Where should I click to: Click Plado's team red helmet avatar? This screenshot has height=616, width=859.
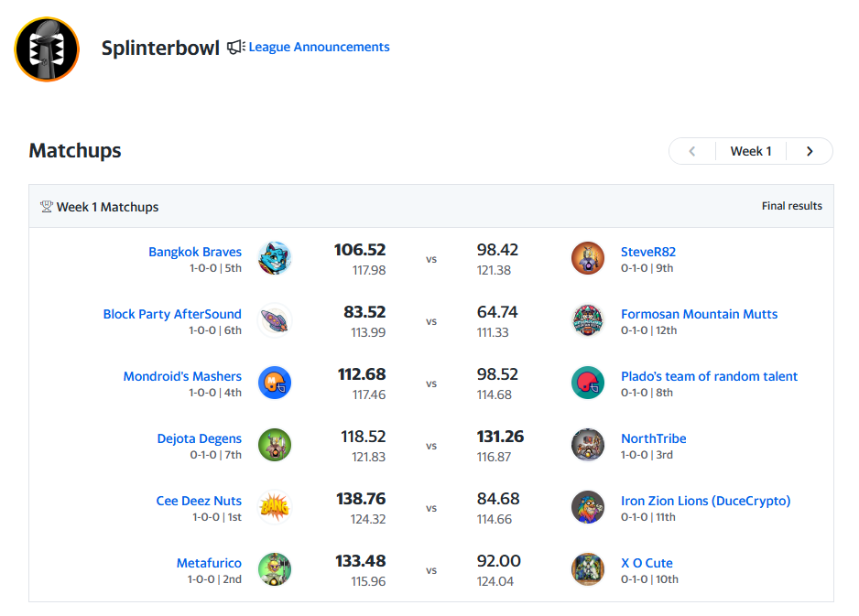tap(588, 383)
